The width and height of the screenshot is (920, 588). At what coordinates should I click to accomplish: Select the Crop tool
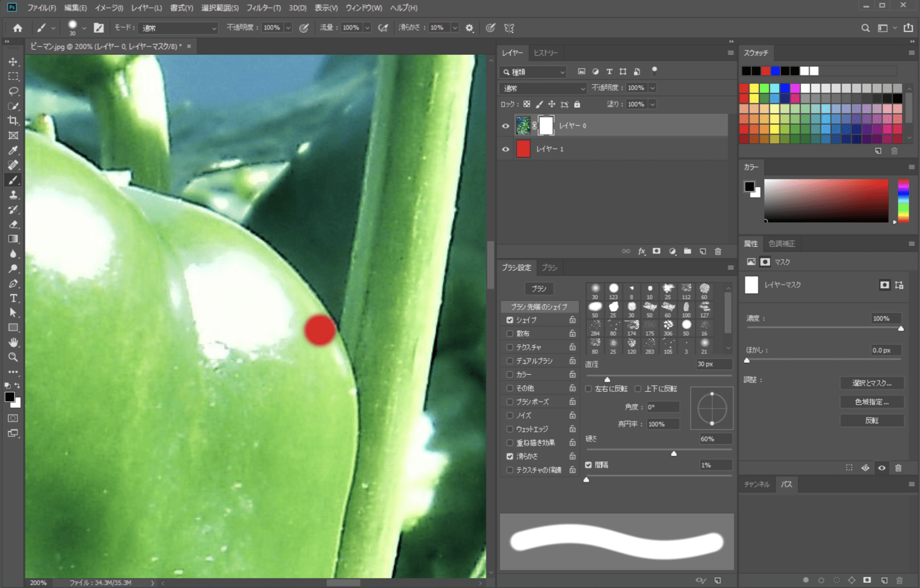13,121
